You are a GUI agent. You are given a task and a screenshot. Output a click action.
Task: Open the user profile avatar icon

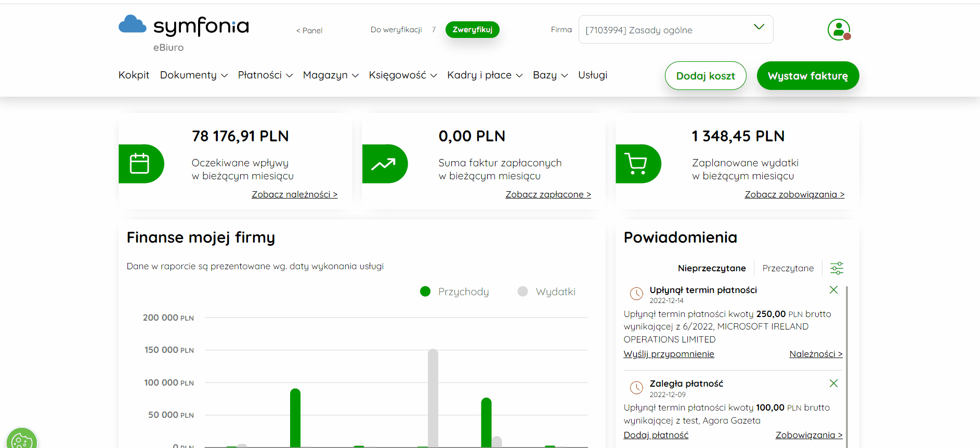[x=839, y=30]
